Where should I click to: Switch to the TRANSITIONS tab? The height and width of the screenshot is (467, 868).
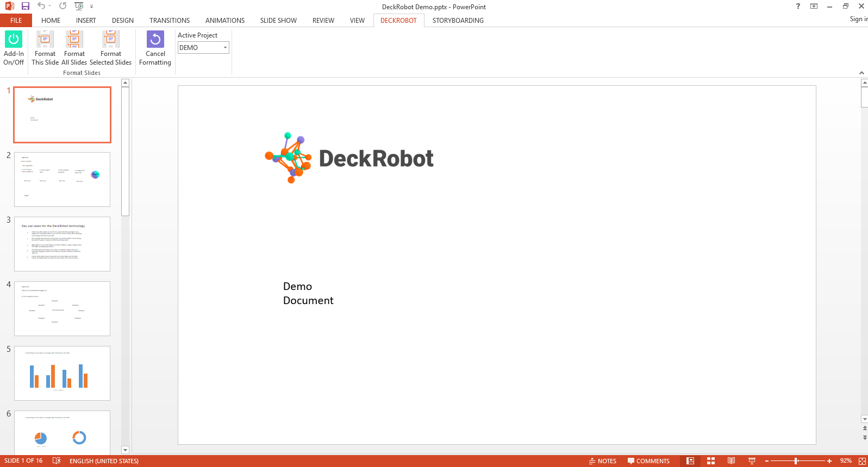170,21
